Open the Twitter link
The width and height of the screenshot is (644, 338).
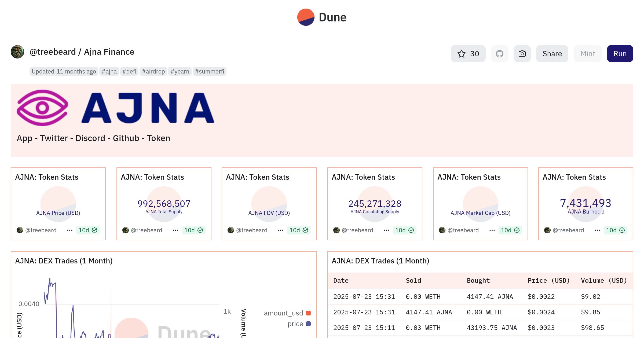(54, 138)
